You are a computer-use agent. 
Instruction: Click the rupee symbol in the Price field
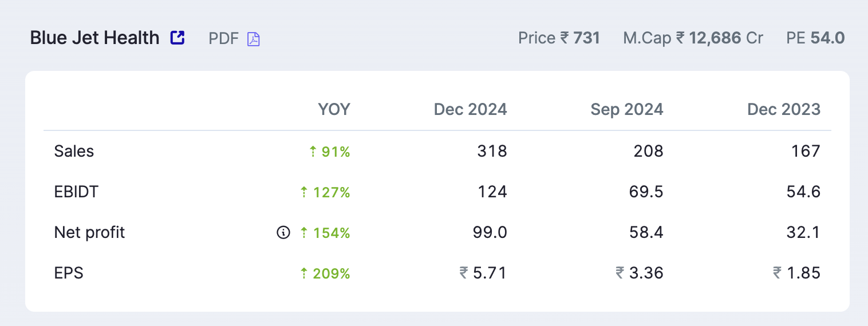coord(565,38)
